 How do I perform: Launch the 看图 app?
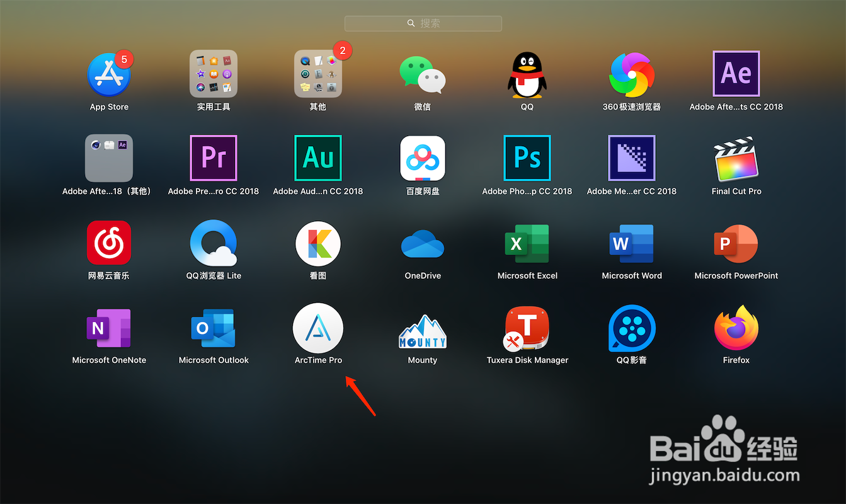(318, 243)
